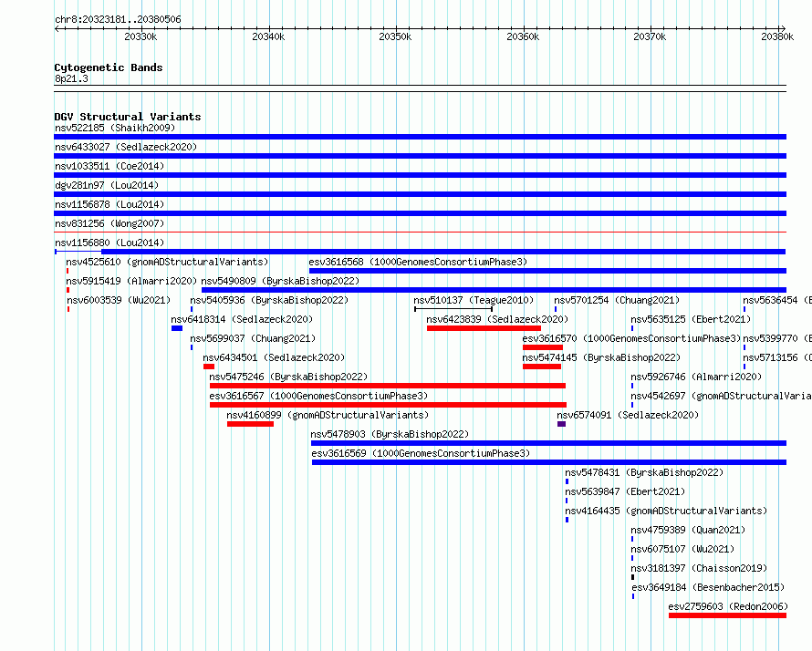This screenshot has width=812, height=651.
Task: Click the small red block under nsv6434501
Action: pyautogui.click(x=209, y=367)
